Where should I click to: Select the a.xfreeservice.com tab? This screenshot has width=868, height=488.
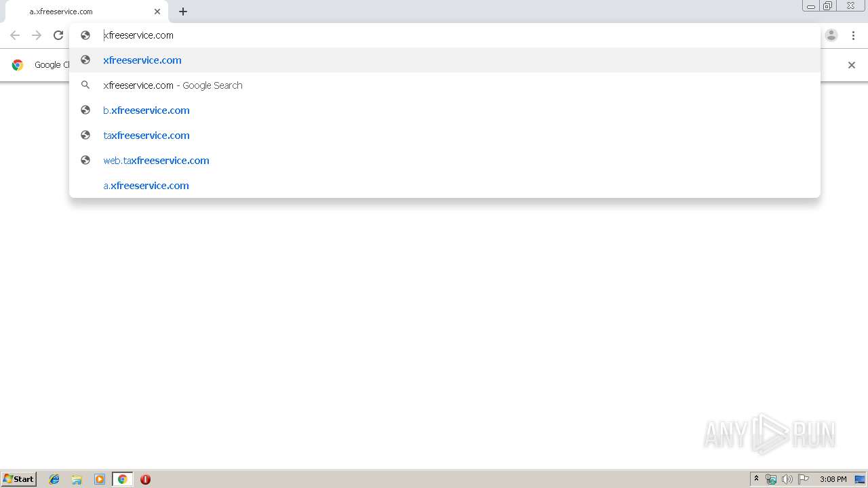(87, 12)
